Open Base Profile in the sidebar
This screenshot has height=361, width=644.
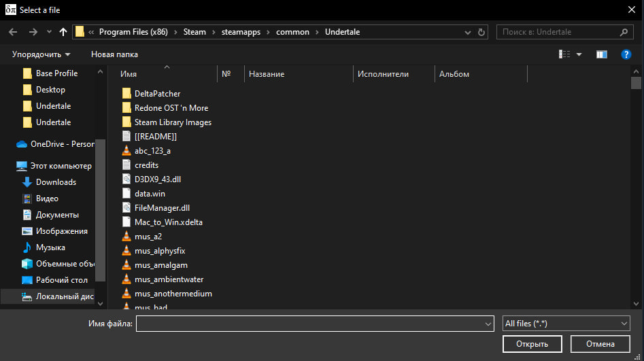(50, 73)
